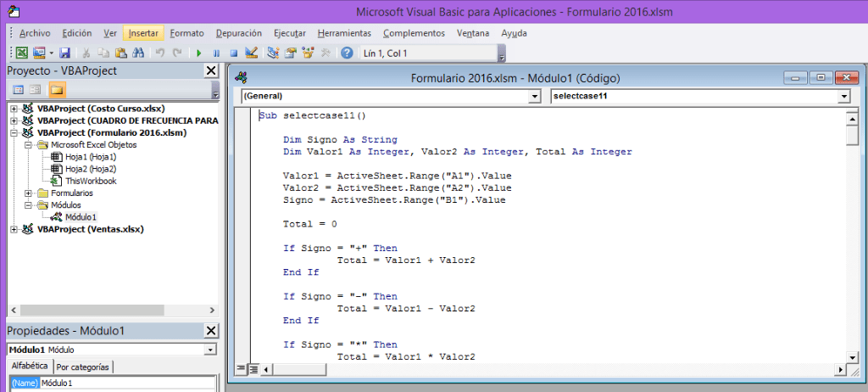Select Módulo1 in project tree
The height and width of the screenshot is (392, 868).
(81, 217)
